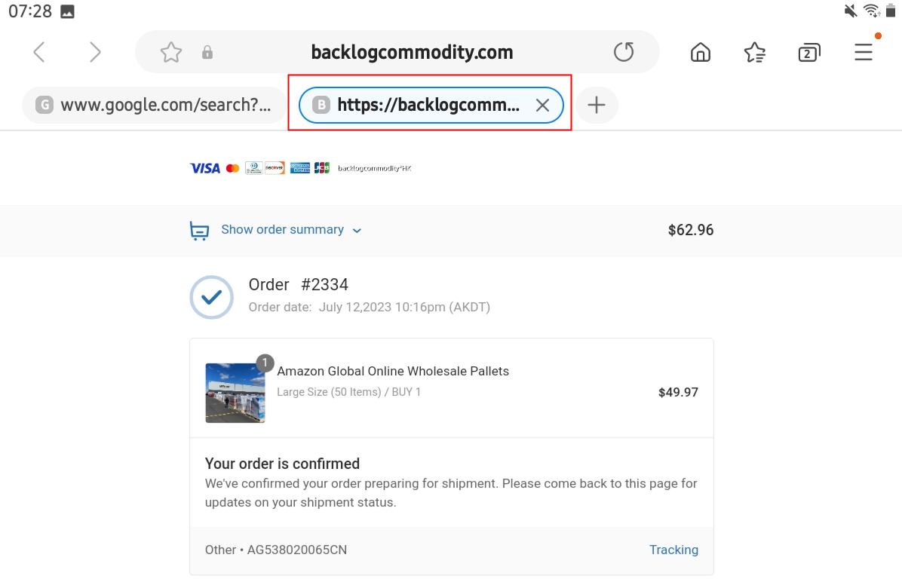Image resolution: width=902 pixels, height=588 pixels.
Task: Open the tab switcher showing 2 tabs
Action: 808,52
